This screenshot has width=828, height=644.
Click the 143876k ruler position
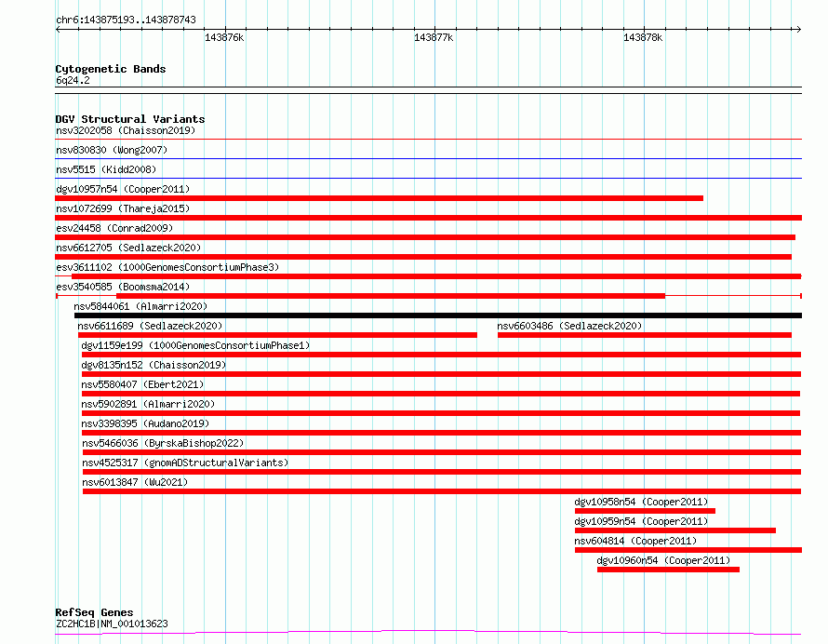tap(224, 37)
